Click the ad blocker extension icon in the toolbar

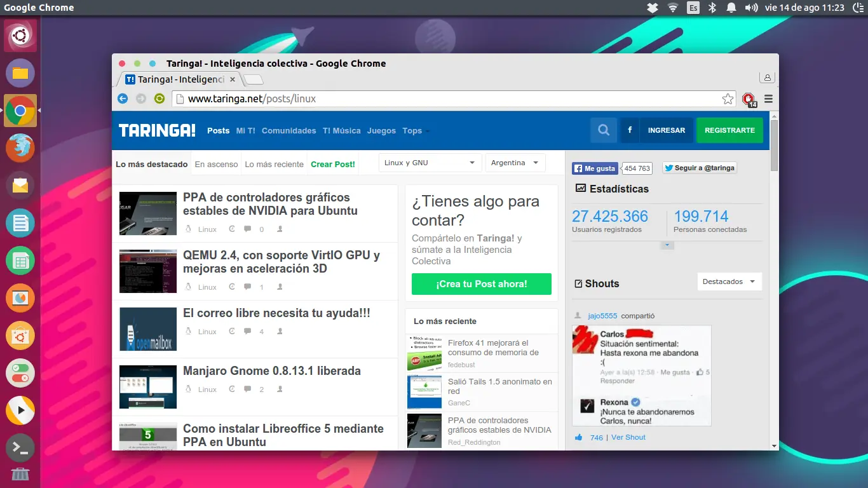coord(747,99)
